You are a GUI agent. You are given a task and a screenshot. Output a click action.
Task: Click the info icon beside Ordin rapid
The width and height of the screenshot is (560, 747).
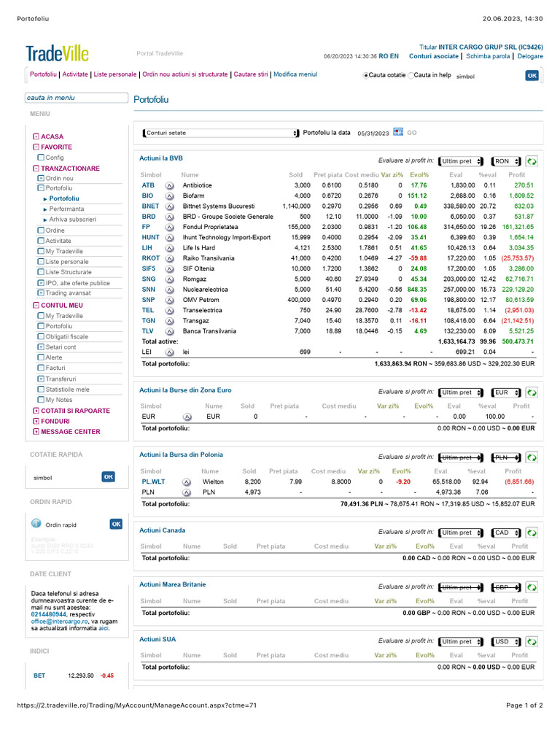click(36, 523)
